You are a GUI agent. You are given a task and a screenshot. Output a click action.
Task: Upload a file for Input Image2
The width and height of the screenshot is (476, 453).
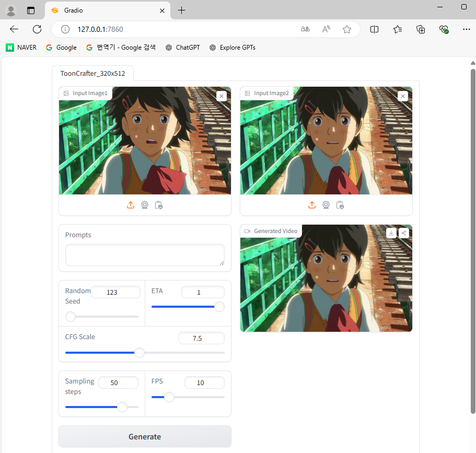[x=312, y=205]
